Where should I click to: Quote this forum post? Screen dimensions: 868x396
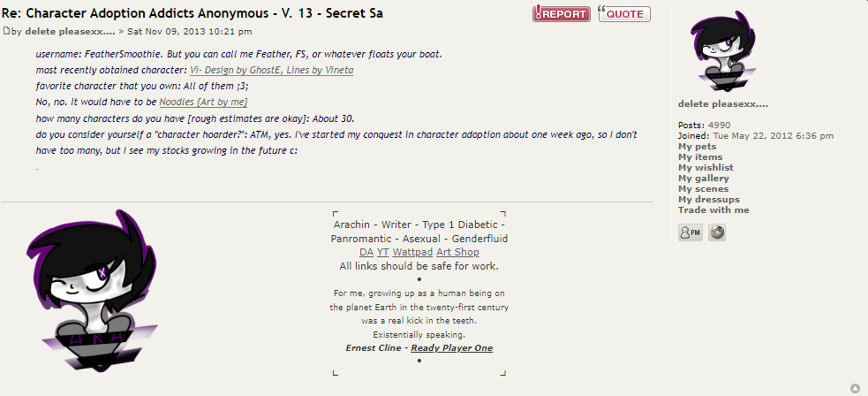click(624, 14)
